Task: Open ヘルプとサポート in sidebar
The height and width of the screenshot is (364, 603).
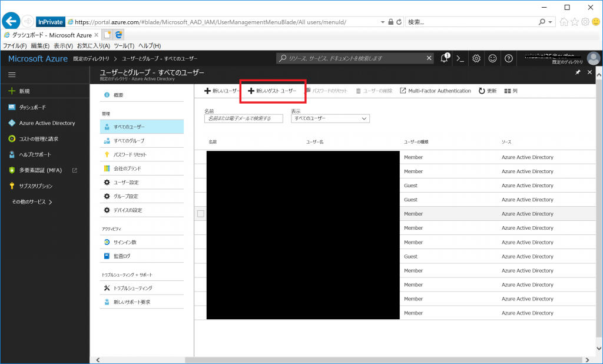Action: [x=45, y=154]
